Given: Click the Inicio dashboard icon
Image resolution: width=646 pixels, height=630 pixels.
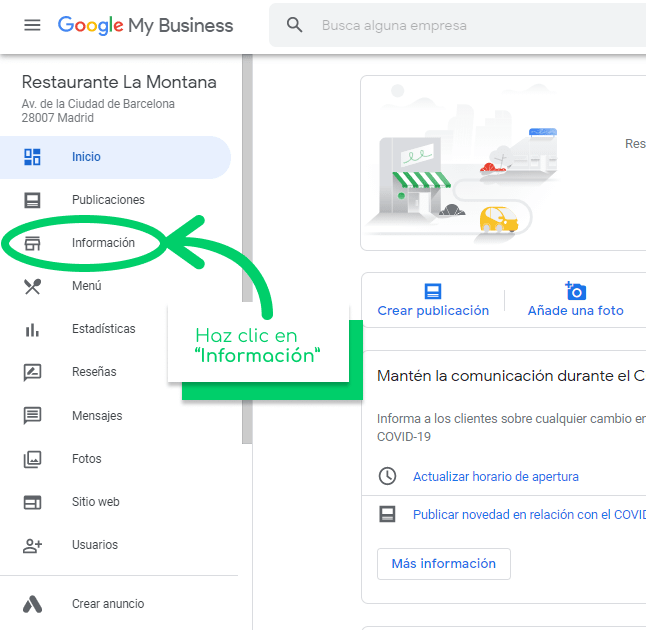Looking at the screenshot, I should click(32, 157).
